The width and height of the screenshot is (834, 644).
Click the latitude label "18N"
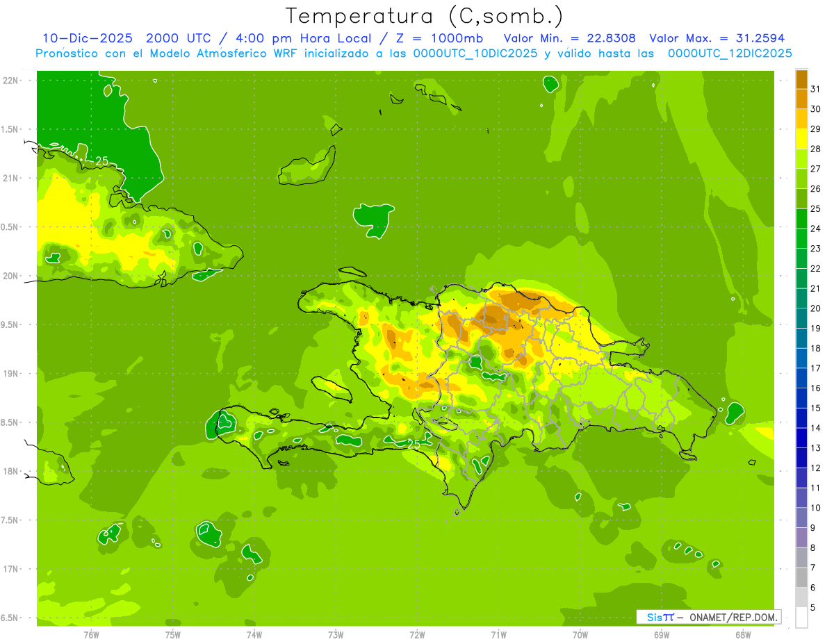point(10,471)
